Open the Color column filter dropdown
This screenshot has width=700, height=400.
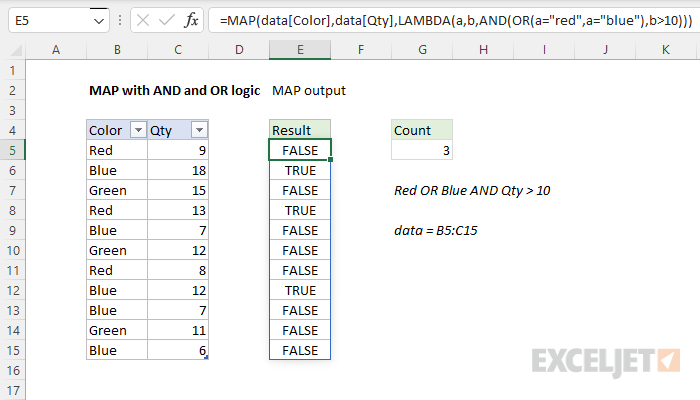pyautogui.click(x=138, y=130)
